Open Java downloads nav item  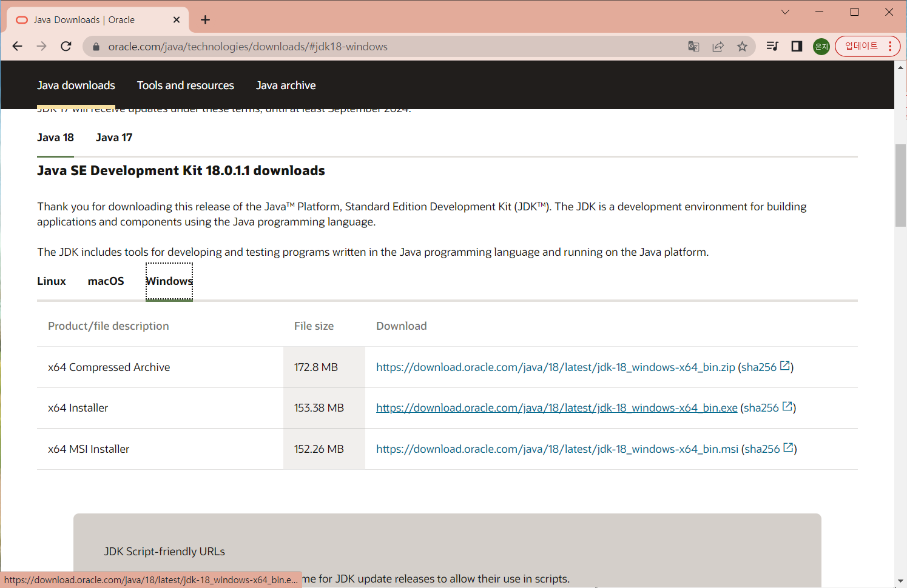click(76, 85)
